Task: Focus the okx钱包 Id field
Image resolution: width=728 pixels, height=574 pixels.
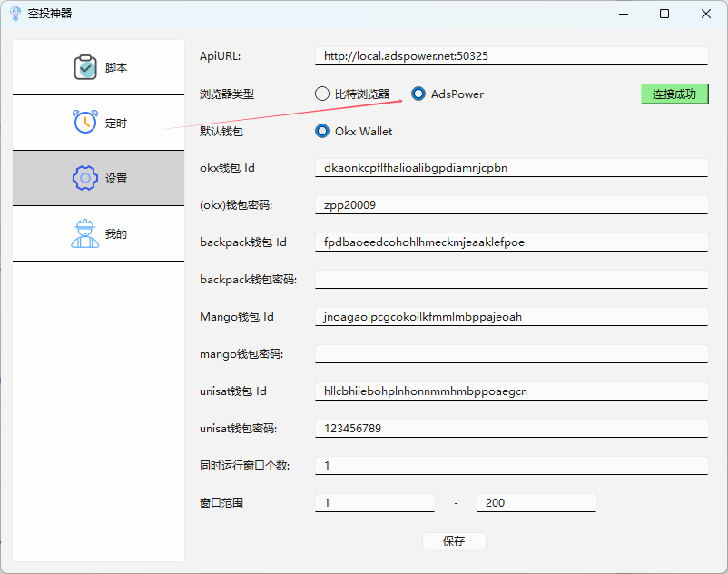Action: pos(511,168)
